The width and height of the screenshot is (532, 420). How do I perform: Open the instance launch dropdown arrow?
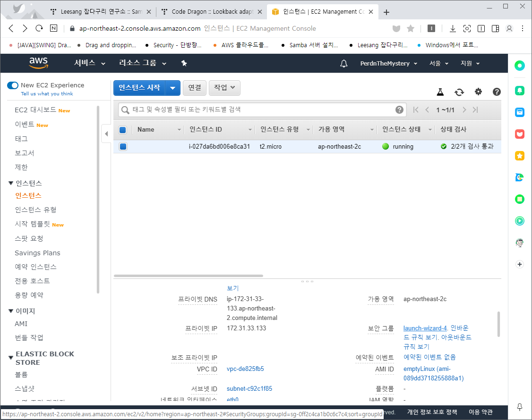pos(173,88)
